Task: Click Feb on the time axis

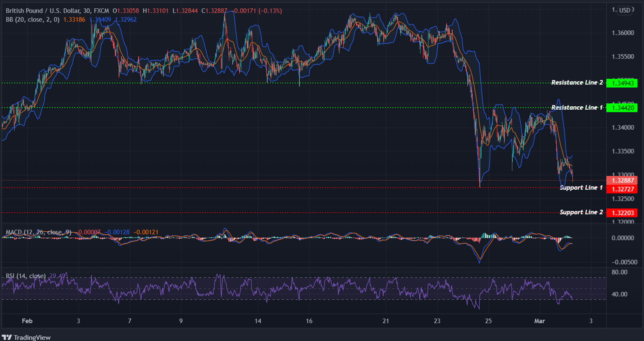Action: coord(27,321)
